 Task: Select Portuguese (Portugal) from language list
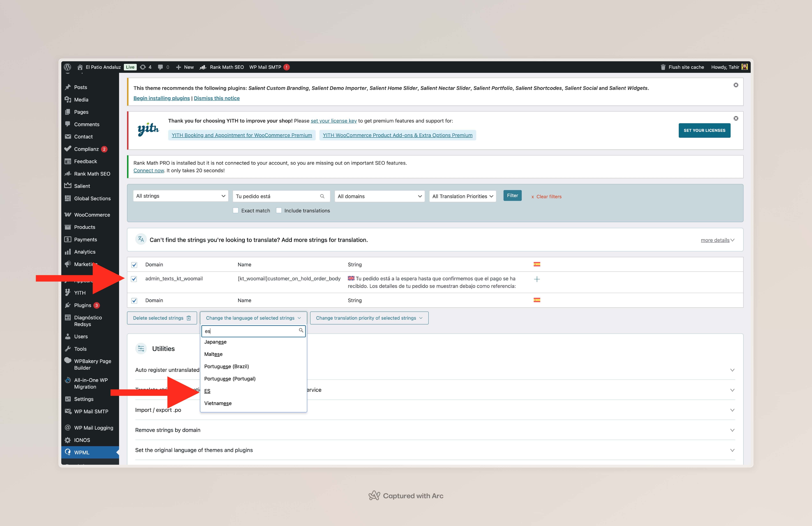coord(253,379)
